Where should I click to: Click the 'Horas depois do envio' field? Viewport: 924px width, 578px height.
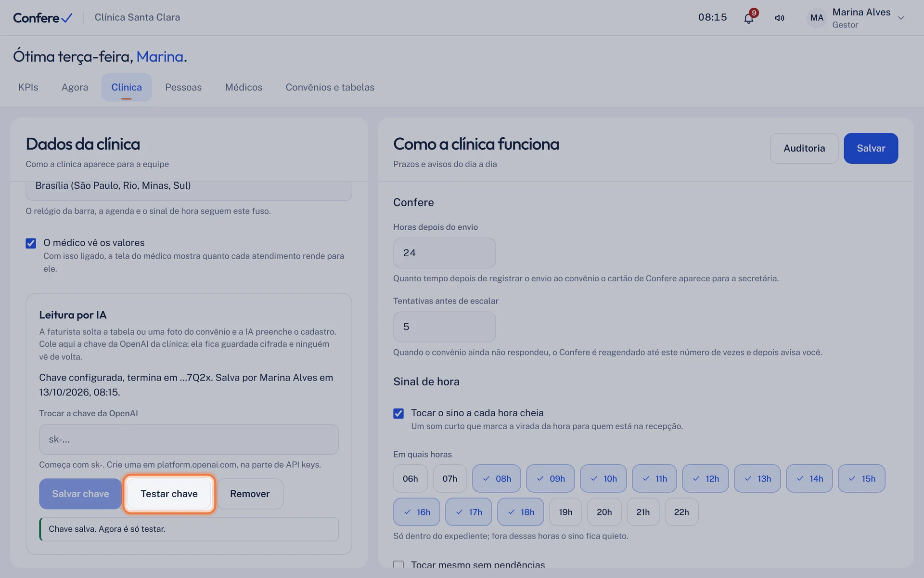click(444, 253)
